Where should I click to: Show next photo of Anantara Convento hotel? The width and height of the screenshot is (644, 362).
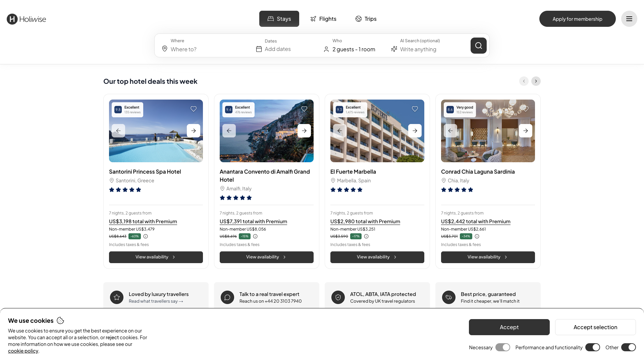pyautogui.click(x=304, y=131)
